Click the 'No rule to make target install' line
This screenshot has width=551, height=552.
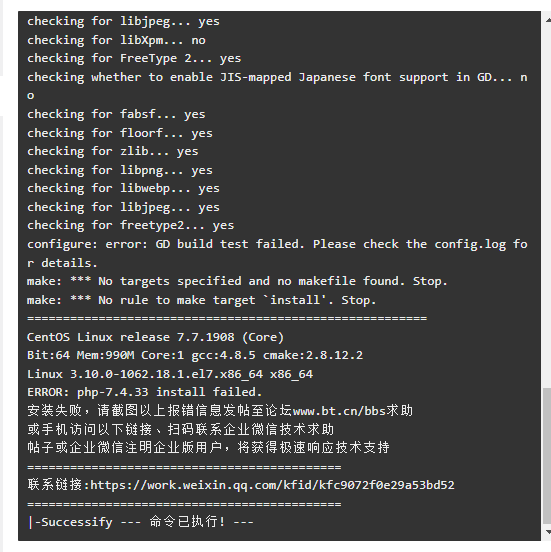coord(202,300)
